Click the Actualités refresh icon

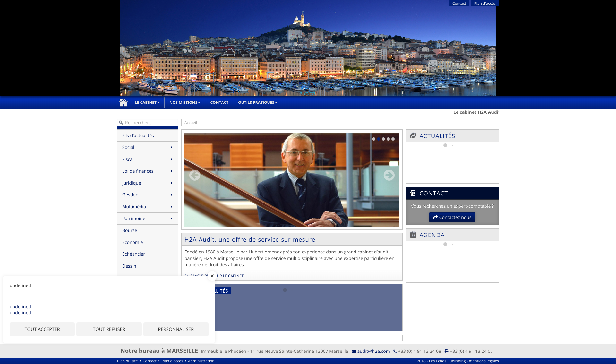click(x=413, y=136)
